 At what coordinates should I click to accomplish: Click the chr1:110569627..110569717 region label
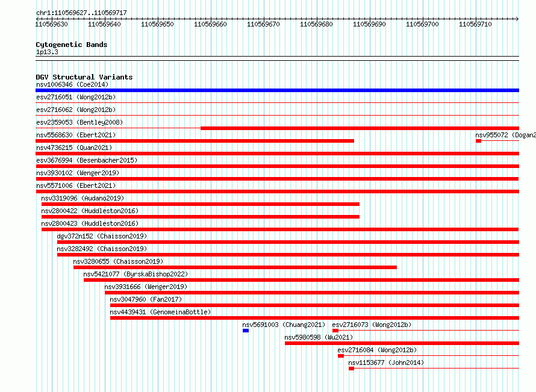click(x=81, y=13)
